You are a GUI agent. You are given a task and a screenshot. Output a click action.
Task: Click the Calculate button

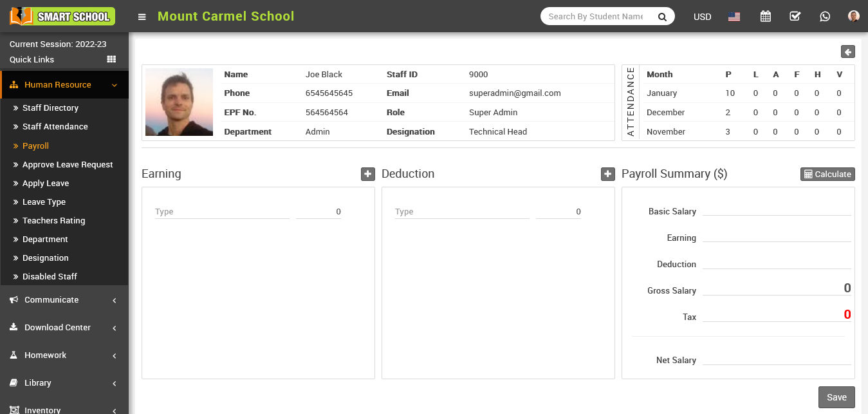tap(827, 174)
